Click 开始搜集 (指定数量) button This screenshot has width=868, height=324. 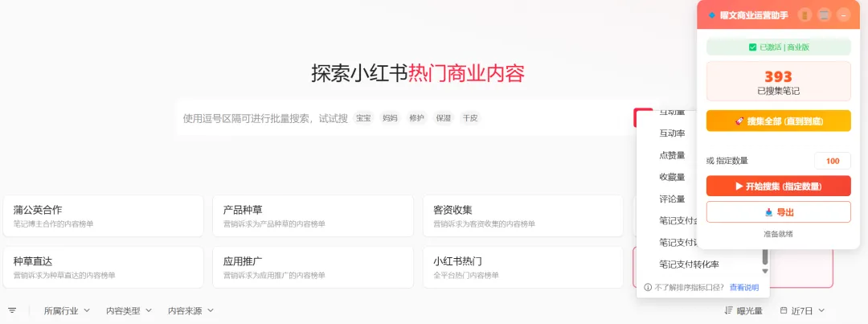[x=778, y=186]
